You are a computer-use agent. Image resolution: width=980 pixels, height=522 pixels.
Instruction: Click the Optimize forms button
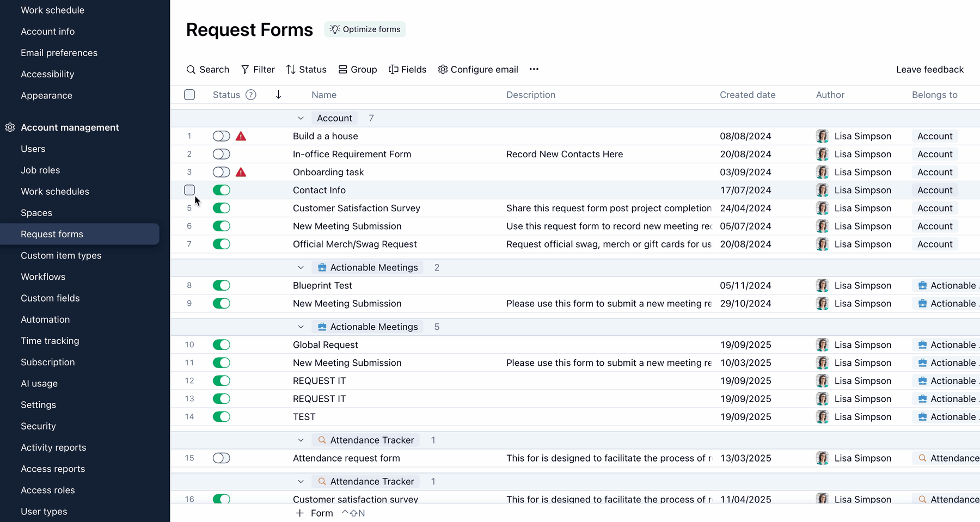click(365, 29)
